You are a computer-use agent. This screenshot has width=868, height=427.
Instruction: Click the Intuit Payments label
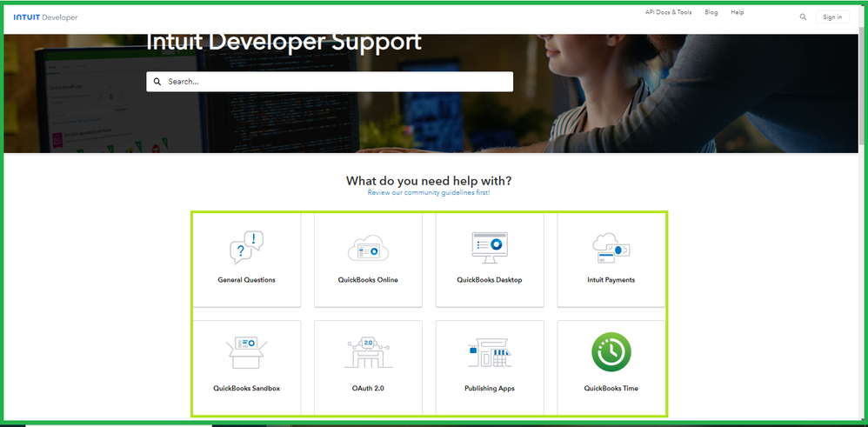pyautogui.click(x=611, y=280)
